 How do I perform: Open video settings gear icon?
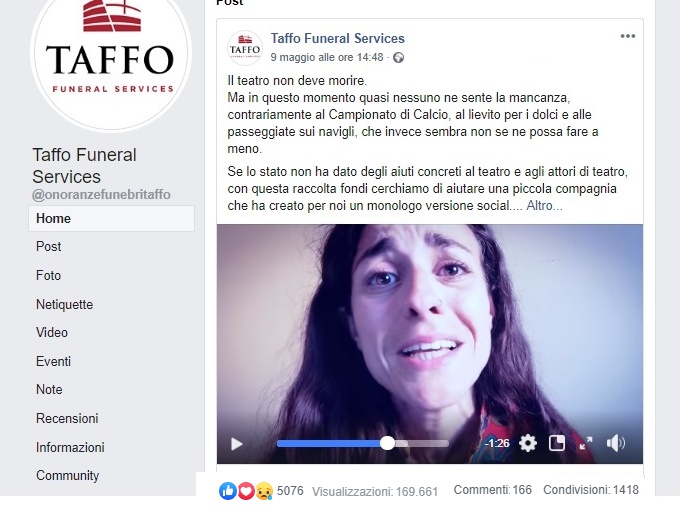pyautogui.click(x=528, y=443)
